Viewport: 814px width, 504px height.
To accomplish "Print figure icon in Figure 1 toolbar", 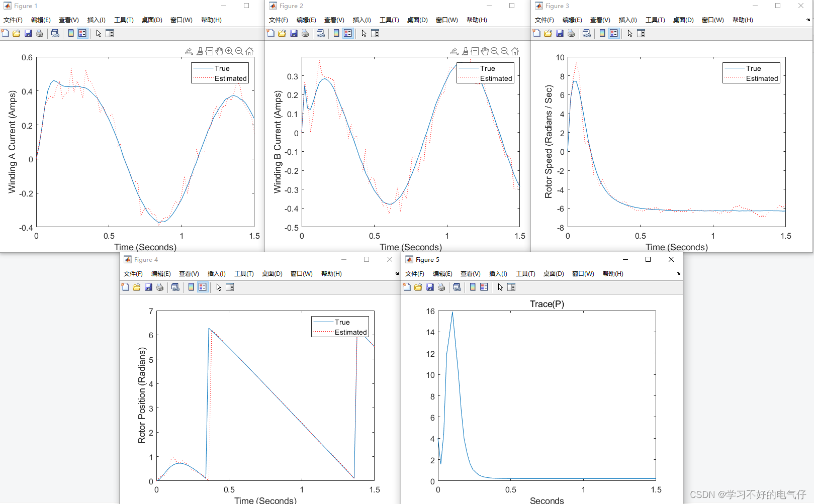I will [x=40, y=33].
